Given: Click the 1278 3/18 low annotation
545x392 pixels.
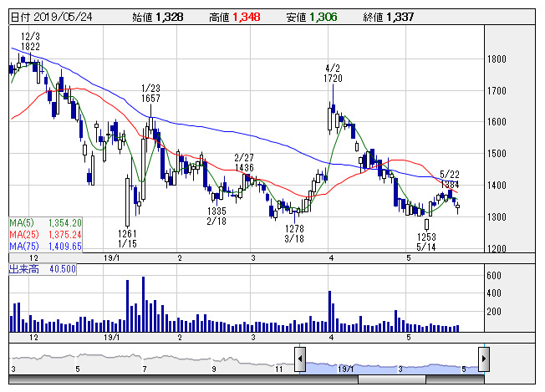Looking at the screenshot, I should pos(294,233).
